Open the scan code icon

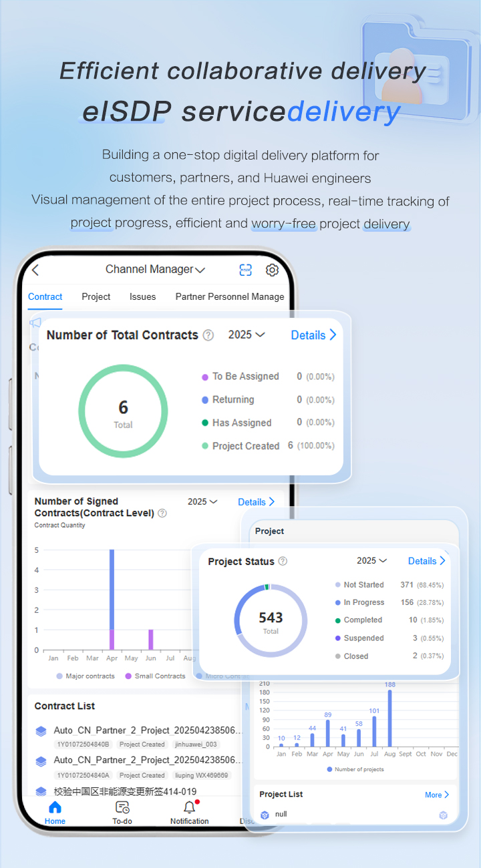246,270
